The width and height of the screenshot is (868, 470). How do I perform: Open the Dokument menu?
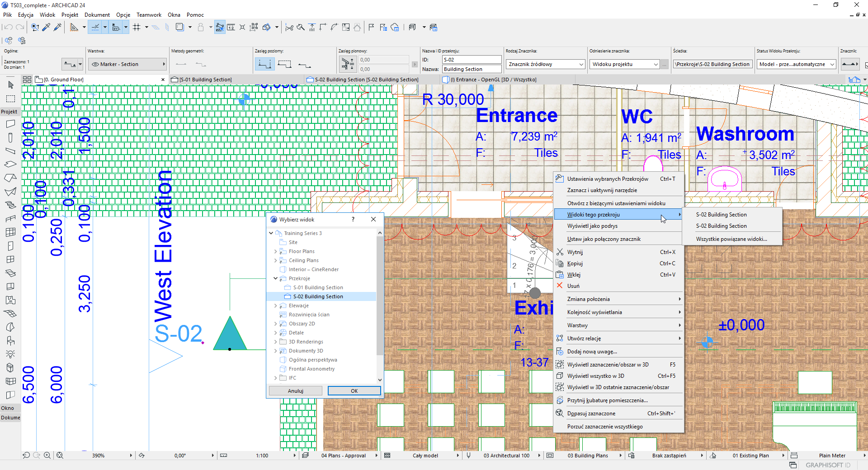(x=97, y=14)
